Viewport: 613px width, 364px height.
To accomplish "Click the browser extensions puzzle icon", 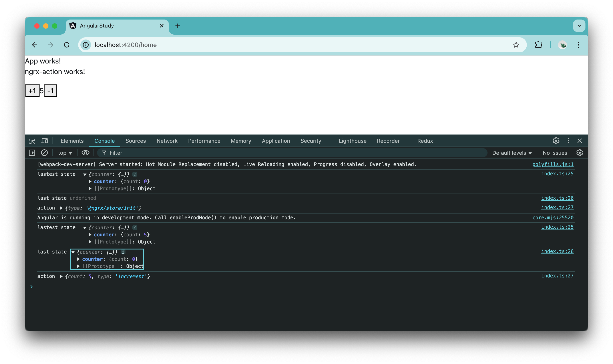I will click(x=539, y=45).
